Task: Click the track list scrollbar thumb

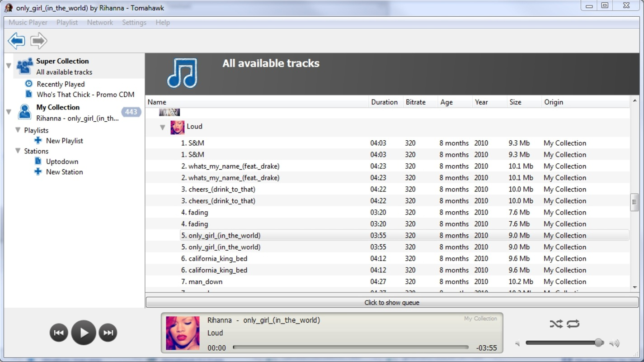Action: [635, 202]
